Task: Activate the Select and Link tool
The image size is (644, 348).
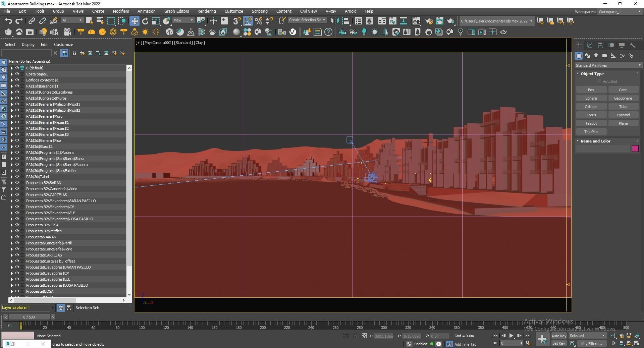Action: tap(32, 21)
